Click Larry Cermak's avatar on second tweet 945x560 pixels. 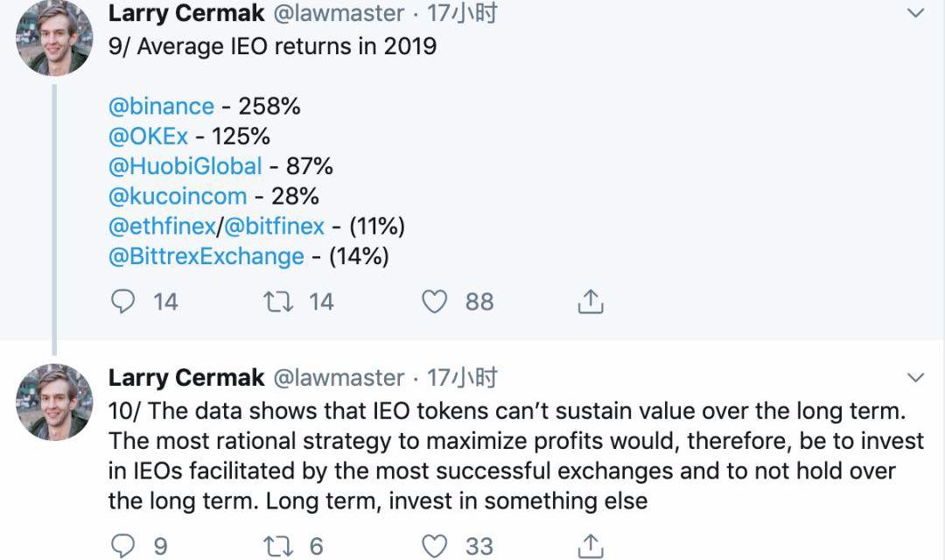(x=54, y=401)
